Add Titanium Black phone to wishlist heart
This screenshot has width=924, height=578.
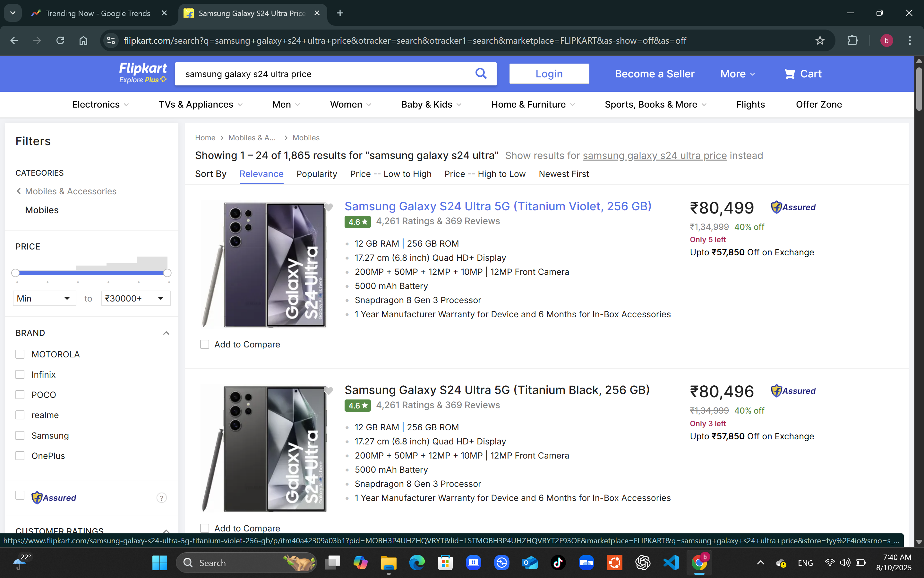point(328,391)
